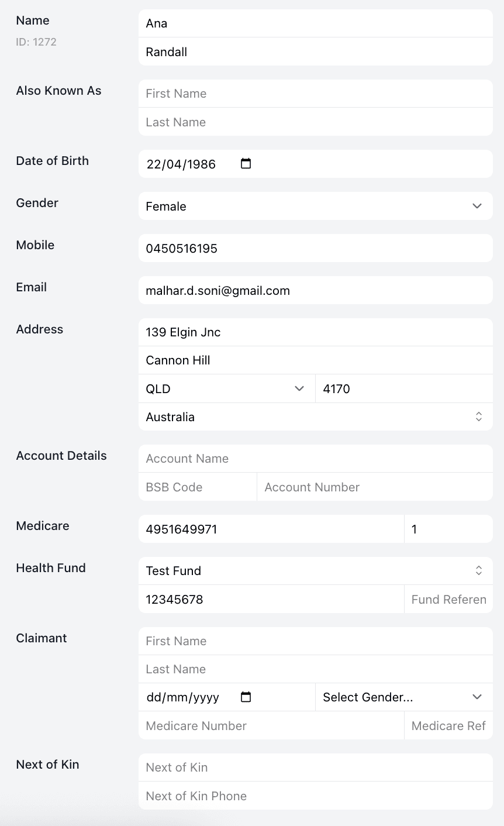Click the BSB Code field
This screenshot has height=826, width=504.
pyautogui.click(x=197, y=487)
